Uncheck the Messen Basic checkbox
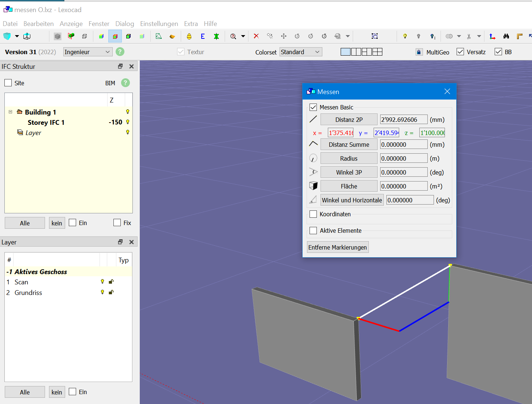The width and height of the screenshot is (532, 404). [x=313, y=107]
